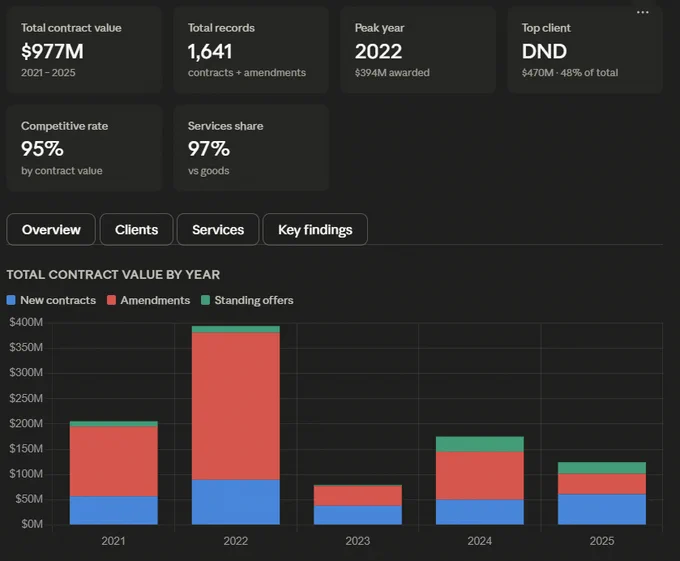Click the 2024 green Standing offers segment
The width and height of the screenshot is (680, 561).
coord(480,444)
